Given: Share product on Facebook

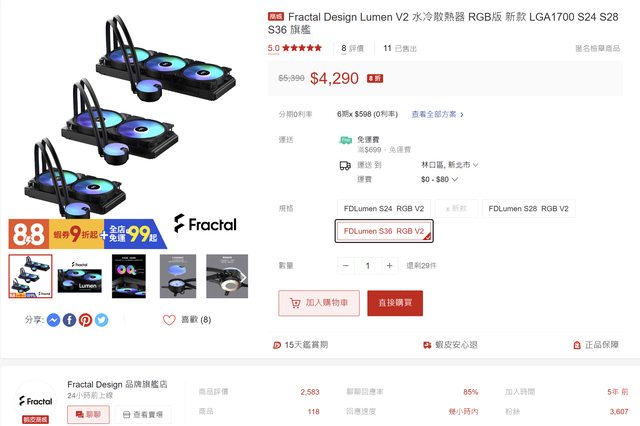Looking at the screenshot, I should click(69, 320).
